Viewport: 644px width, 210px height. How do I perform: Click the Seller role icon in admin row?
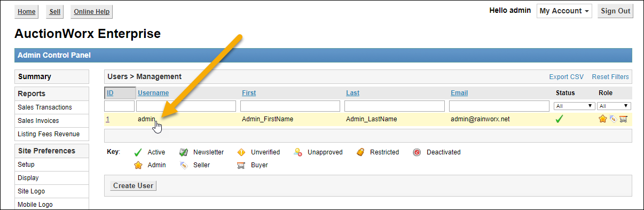pos(613,119)
